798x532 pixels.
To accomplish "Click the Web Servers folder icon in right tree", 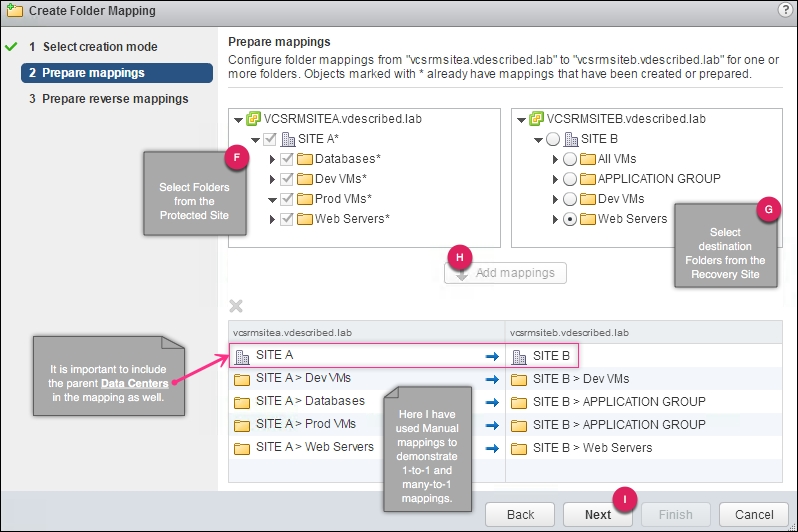I will 588,219.
